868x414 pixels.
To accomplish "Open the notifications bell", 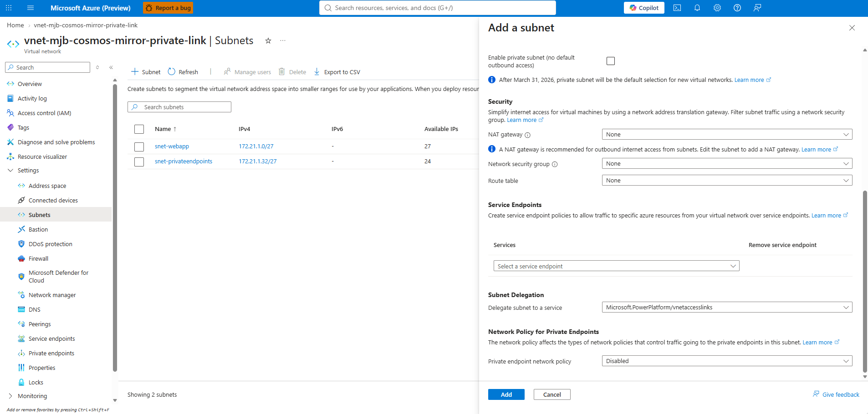I will [x=697, y=8].
